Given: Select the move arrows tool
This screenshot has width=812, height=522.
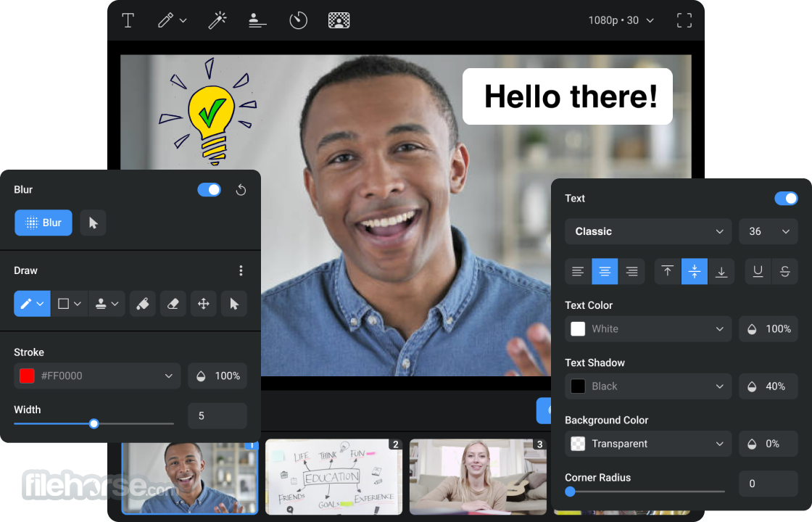Looking at the screenshot, I should coord(203,304).
